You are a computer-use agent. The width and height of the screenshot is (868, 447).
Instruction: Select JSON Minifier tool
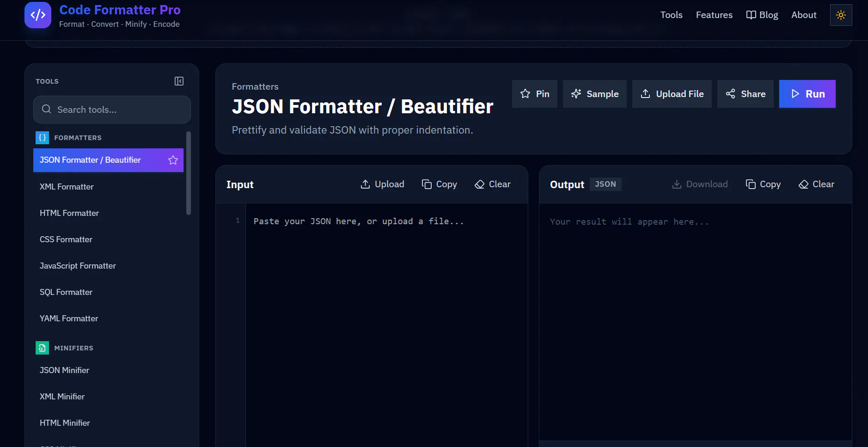(108, 370)
